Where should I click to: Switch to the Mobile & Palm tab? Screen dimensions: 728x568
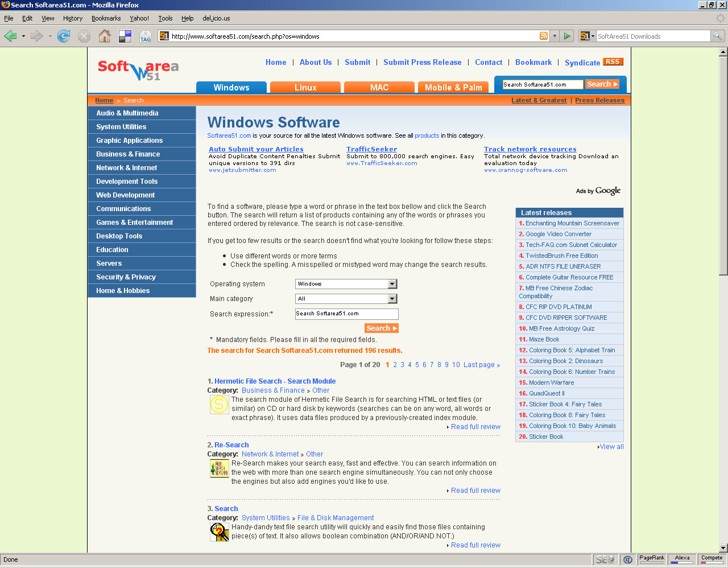[x=453, y=87]
